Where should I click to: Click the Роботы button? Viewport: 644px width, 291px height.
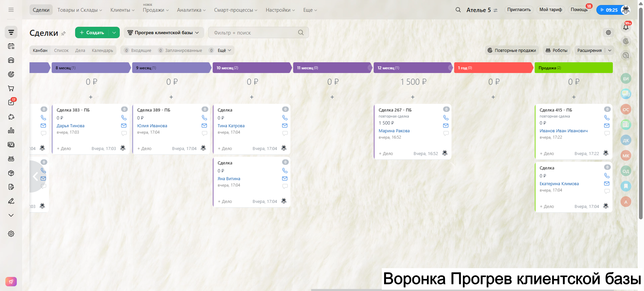(556, 50)
